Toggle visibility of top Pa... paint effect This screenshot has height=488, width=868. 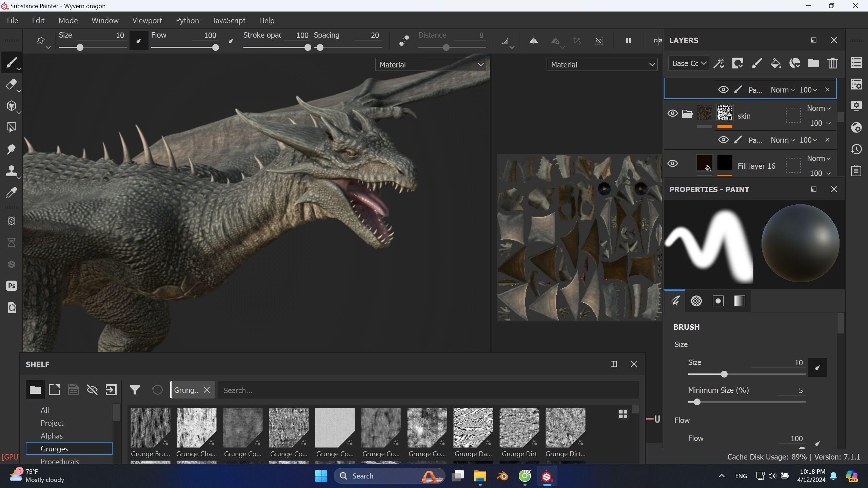pos(723,90)
